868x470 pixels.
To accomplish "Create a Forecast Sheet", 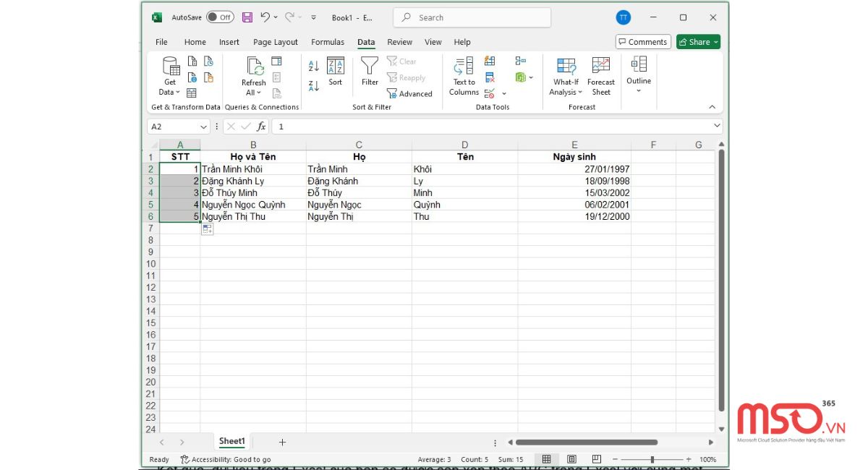I will pos(601,77).
